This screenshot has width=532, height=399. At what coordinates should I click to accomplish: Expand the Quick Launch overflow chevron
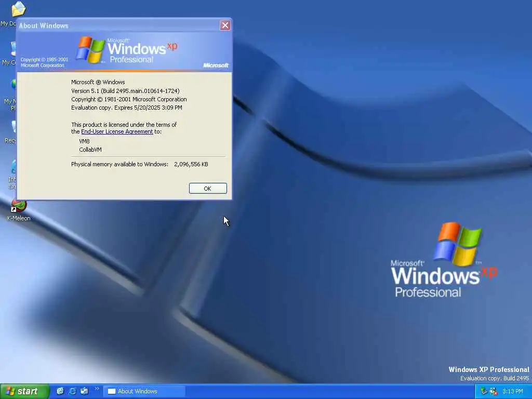(97, 389)
